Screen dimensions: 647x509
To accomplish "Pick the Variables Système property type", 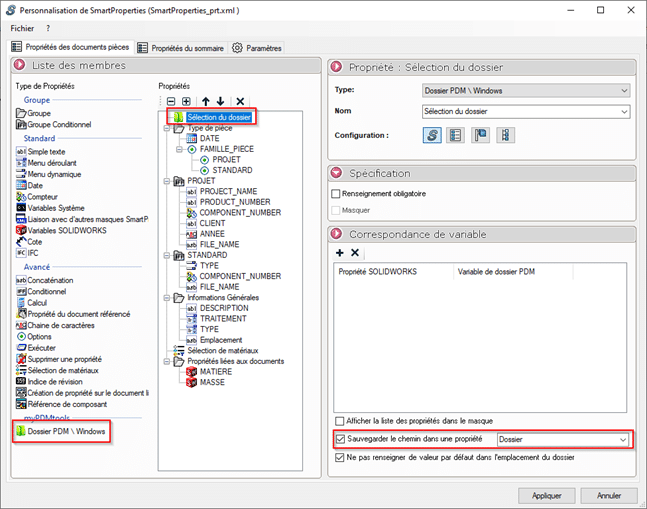I will (x=50, y=208).
